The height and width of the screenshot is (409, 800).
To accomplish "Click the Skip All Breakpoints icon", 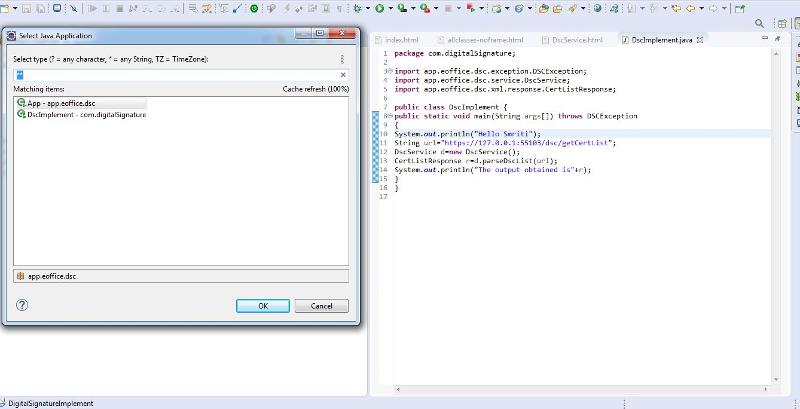I will pyautogui.click(x=73, y=8).
